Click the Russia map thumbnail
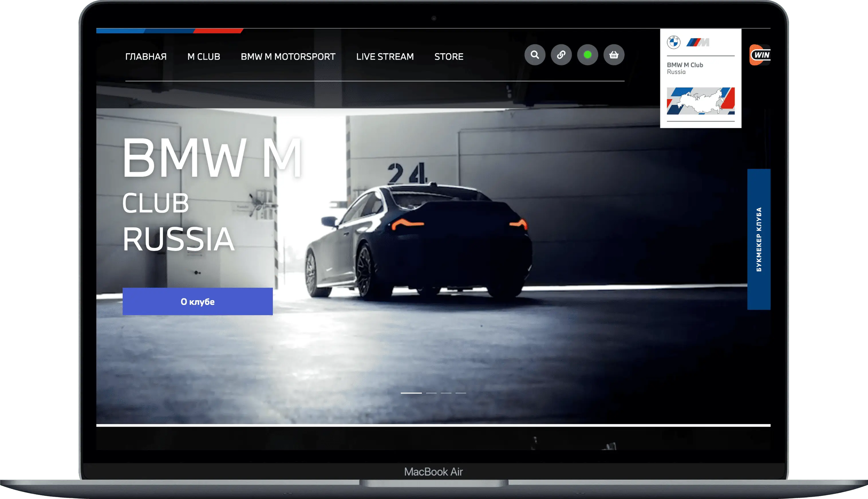Image resolution: width=868 pixels, height=499 pixels. coord(701,101)
